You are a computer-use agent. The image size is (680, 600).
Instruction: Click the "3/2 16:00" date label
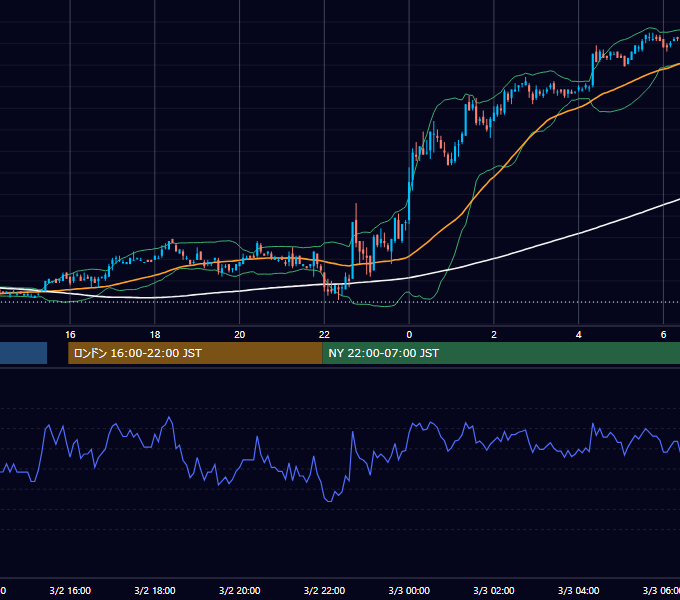(x=70, y=590)
